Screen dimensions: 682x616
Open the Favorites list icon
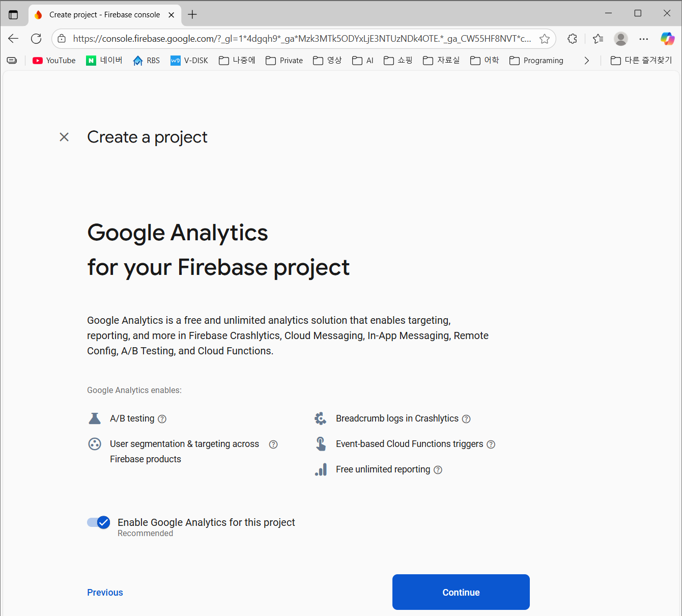pyautogui.click(x=598, y=39)
